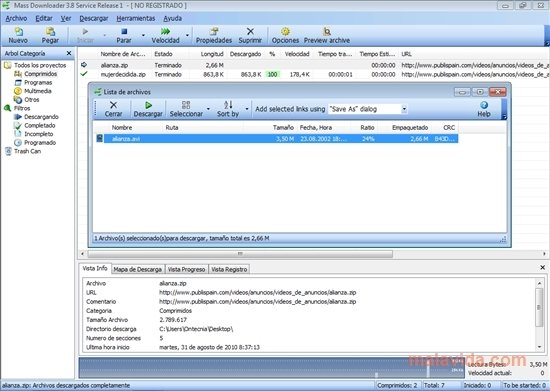
Task: Open the Ayuda menu
Action: (x=173, y=18)
